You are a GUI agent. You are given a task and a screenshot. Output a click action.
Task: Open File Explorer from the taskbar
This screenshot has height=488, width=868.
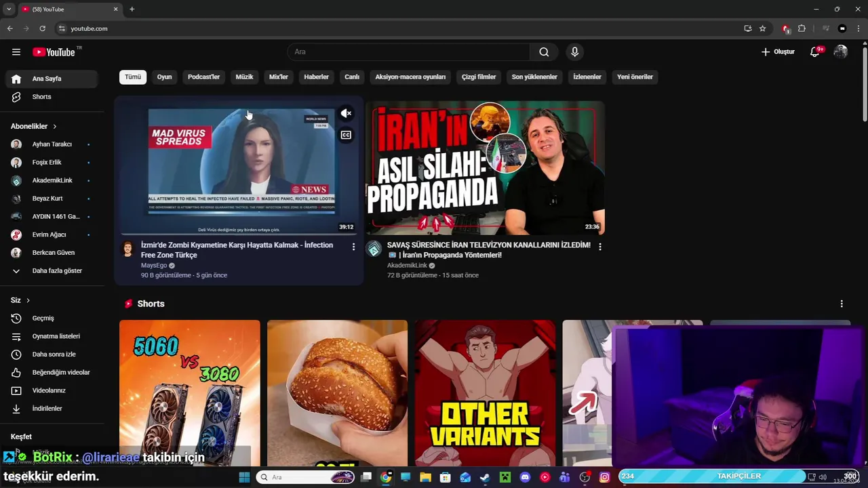tap(425, 477)
